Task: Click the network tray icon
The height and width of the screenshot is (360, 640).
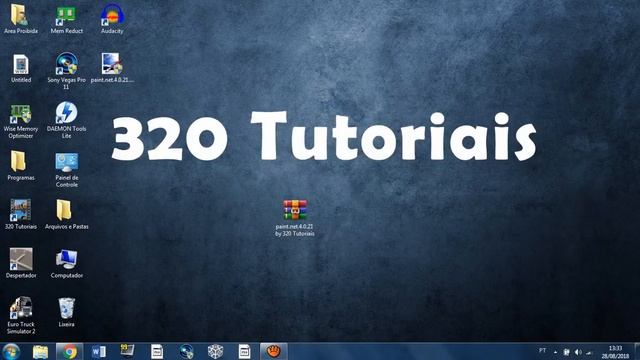Action: (x=589, y=352)
